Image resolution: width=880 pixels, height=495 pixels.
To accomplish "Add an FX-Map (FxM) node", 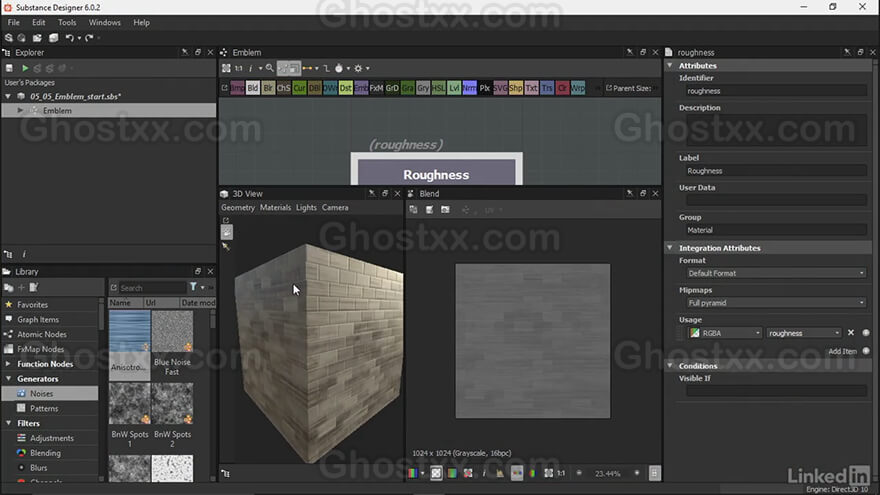I will coord(377,88).
